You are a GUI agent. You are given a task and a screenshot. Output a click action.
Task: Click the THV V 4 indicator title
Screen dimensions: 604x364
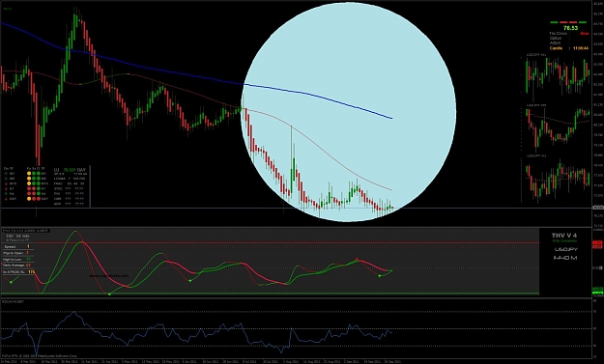564,236
